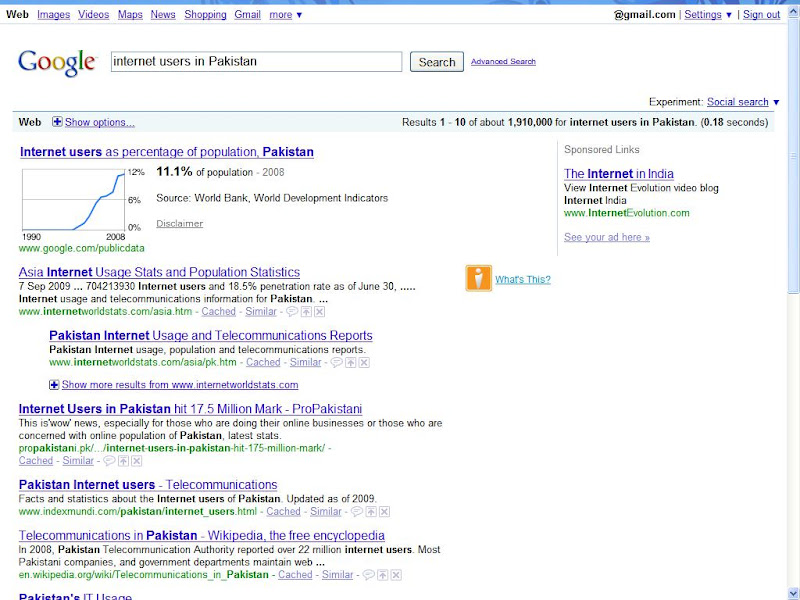Remove the Wikipedia result
Viewport: 800px width, 600px height.
[396, 575]
